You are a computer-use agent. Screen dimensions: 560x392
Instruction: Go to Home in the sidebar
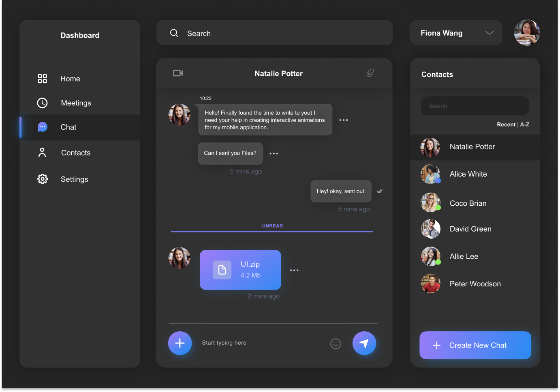(70, 79)
